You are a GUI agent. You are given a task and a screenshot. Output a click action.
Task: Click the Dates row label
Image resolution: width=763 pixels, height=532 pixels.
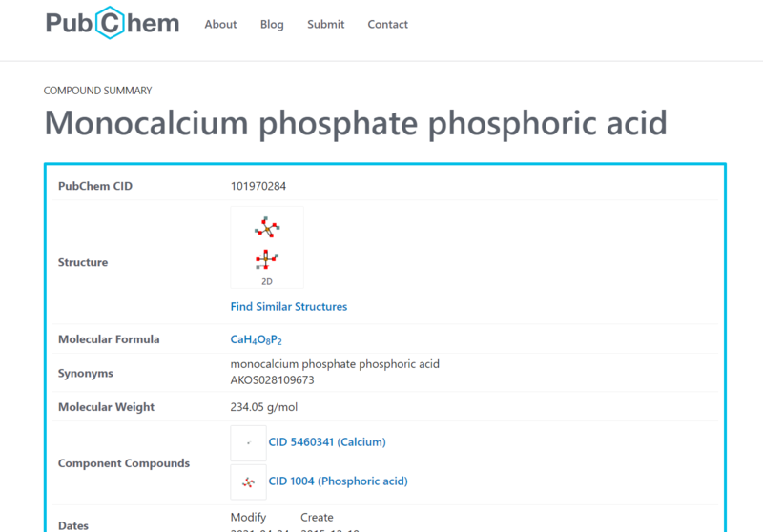click(x=74, y=524)
